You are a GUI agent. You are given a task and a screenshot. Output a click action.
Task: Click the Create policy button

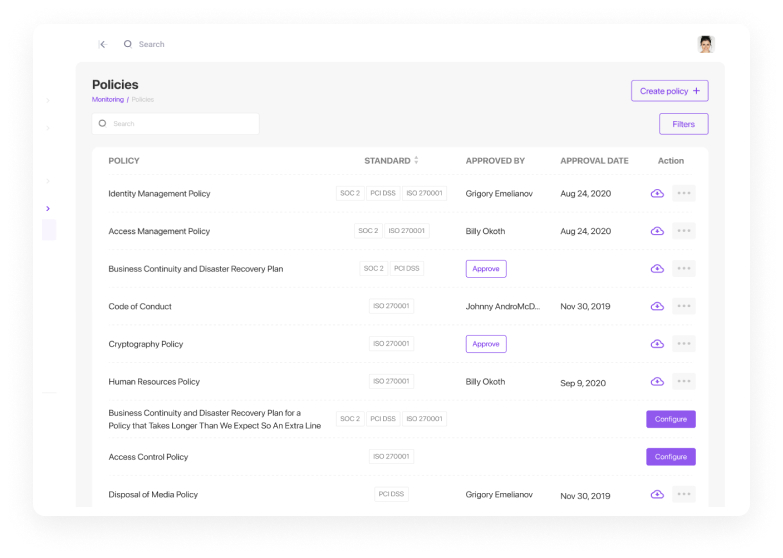coord(669,91)
